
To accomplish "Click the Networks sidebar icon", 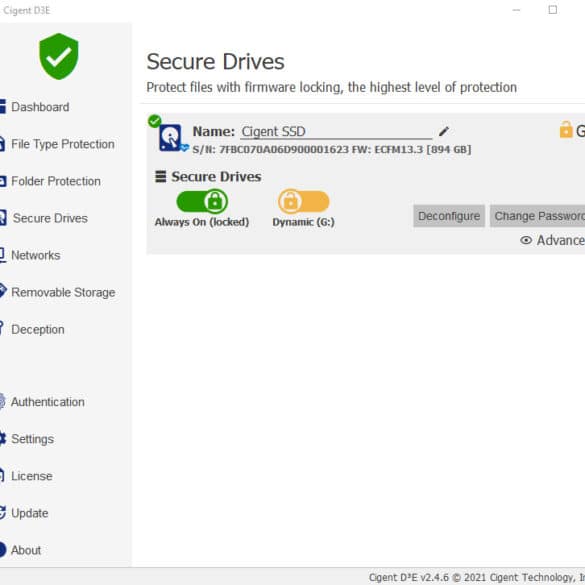I will tap(3, 255).
